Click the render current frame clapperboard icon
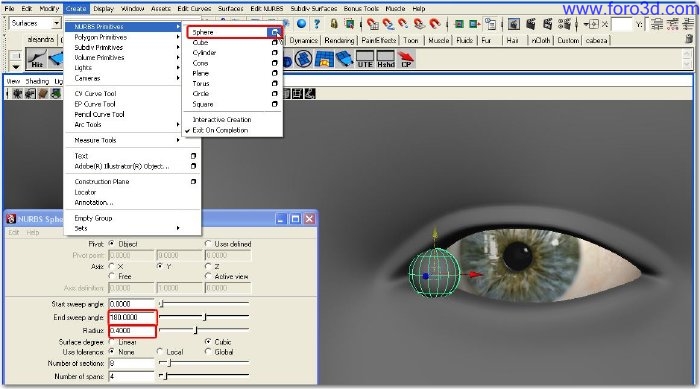Screen dimensions: 700x389 coord(530,24)
